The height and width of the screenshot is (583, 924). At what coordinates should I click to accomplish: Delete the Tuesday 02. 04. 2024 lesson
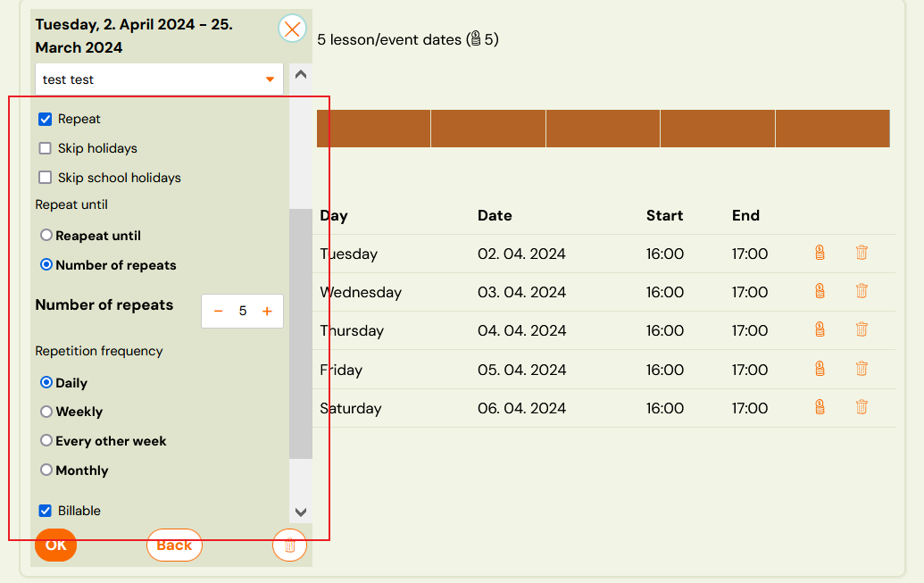click(862, 253)
